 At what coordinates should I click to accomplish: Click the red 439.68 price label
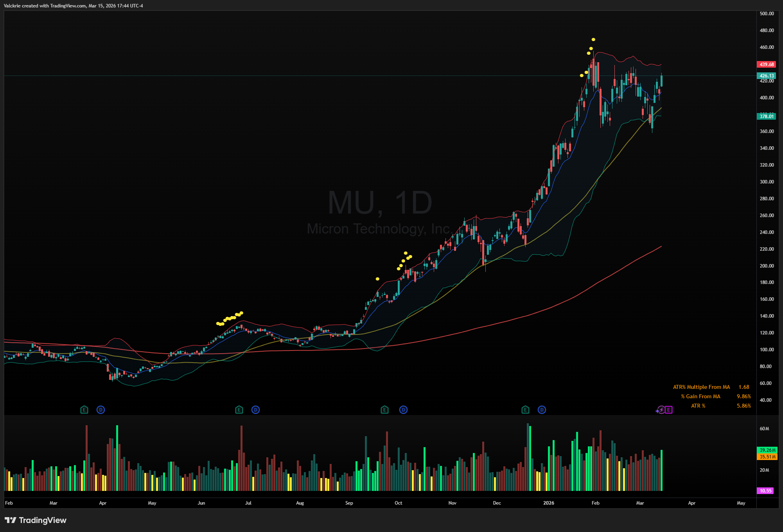coord(766,65)
